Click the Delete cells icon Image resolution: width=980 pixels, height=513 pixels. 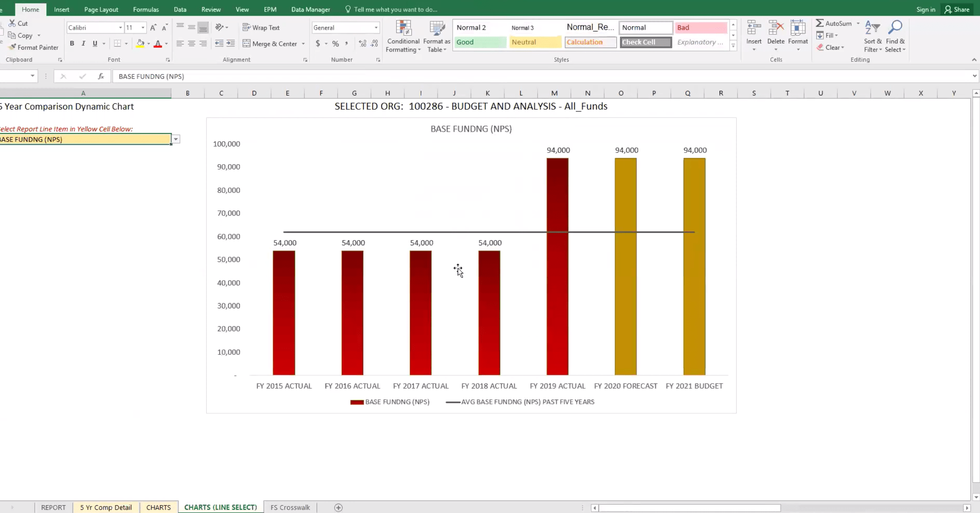pyautogui.click(x=776, y=28)
